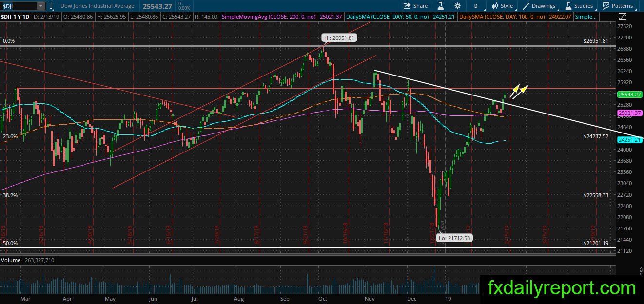The width and height of the screenshot is (644, 304).
Task: Click the 24922.07 DailySMA 100 value
Action: pos(561,17)
